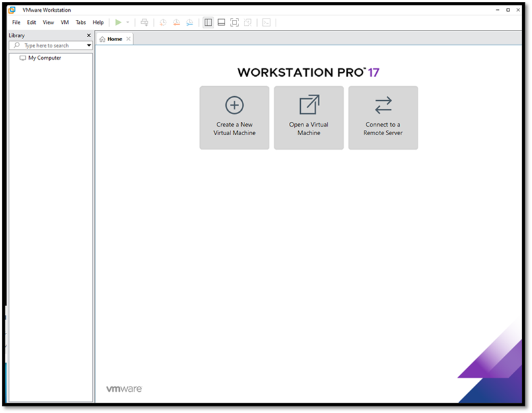
Task: Open the File menu
Action: tap(16, 22)
